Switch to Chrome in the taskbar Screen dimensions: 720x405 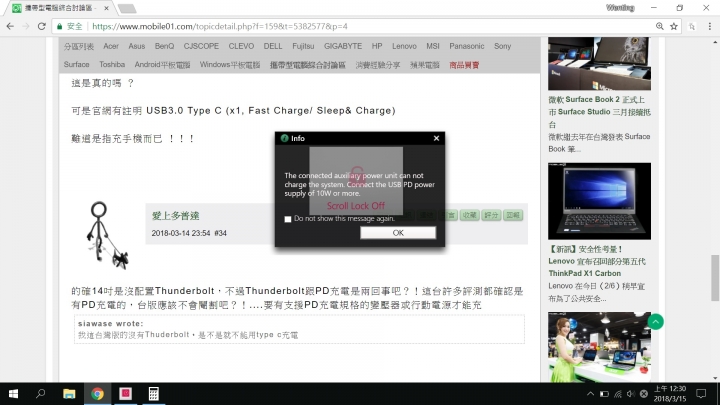pos(97,394)
